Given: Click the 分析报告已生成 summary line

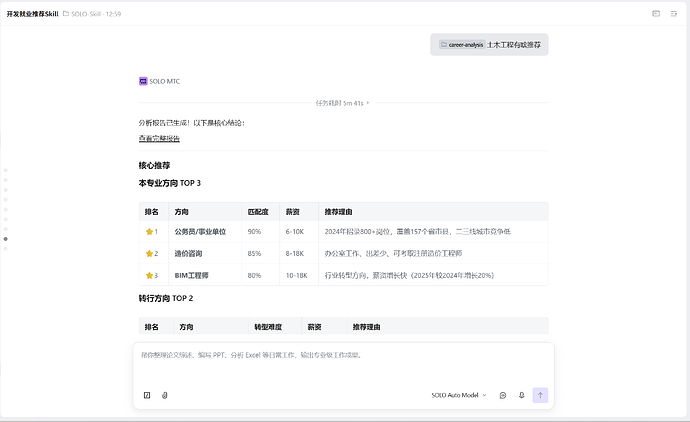Looking at the screenshot, I should [x=192, y=123].
